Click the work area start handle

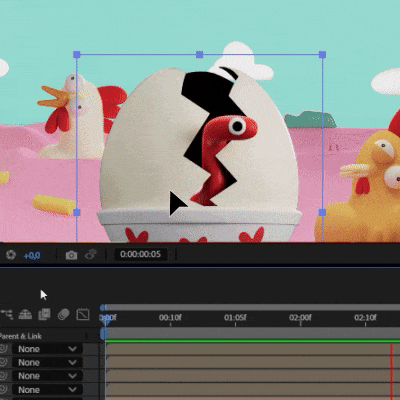click(103, 333)
